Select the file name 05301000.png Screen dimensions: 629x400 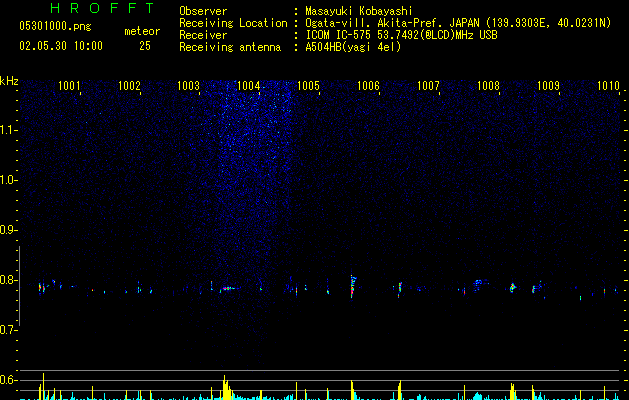[55, 27]
